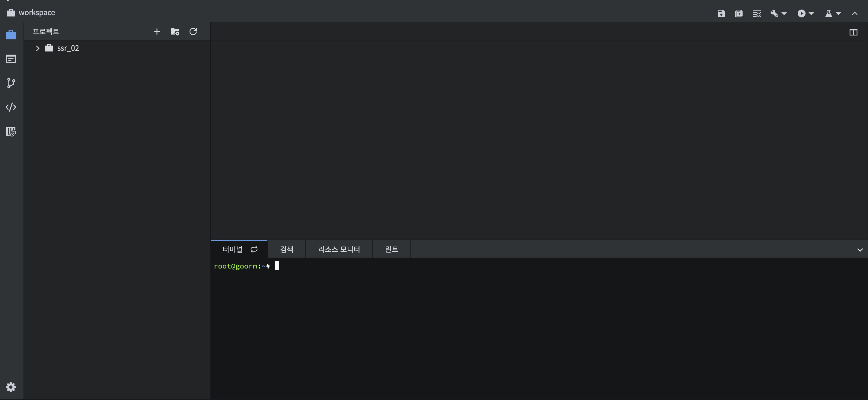
Task: Collapse the bottom panel chevron
Action: click(860, 250)
